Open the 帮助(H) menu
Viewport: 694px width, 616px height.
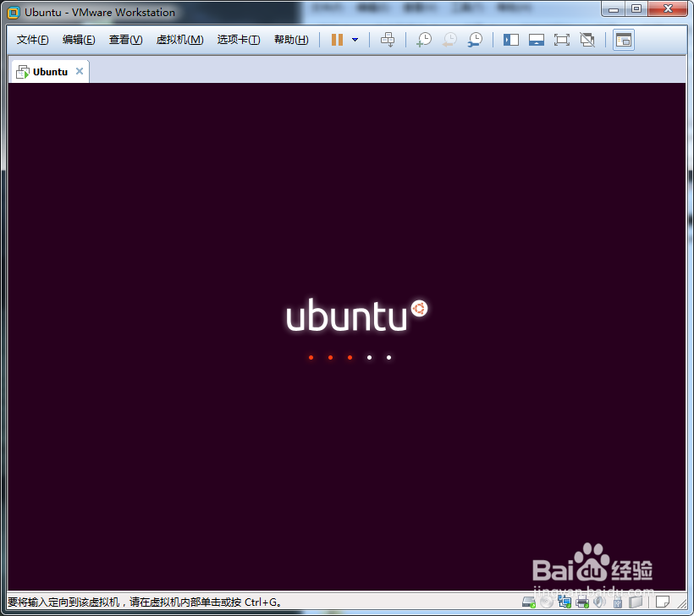[291, 40]
